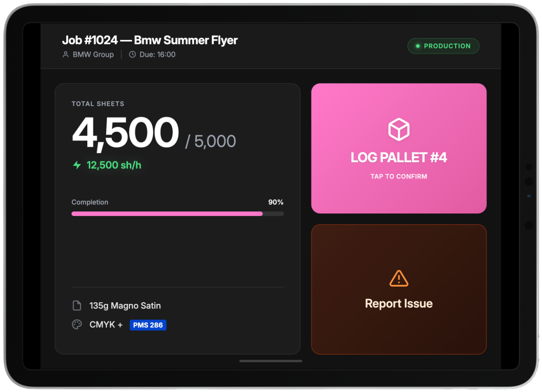Click the clock icon next to Due time
Viewport: 542px width, 392px height.
click(x=133, y=55)
